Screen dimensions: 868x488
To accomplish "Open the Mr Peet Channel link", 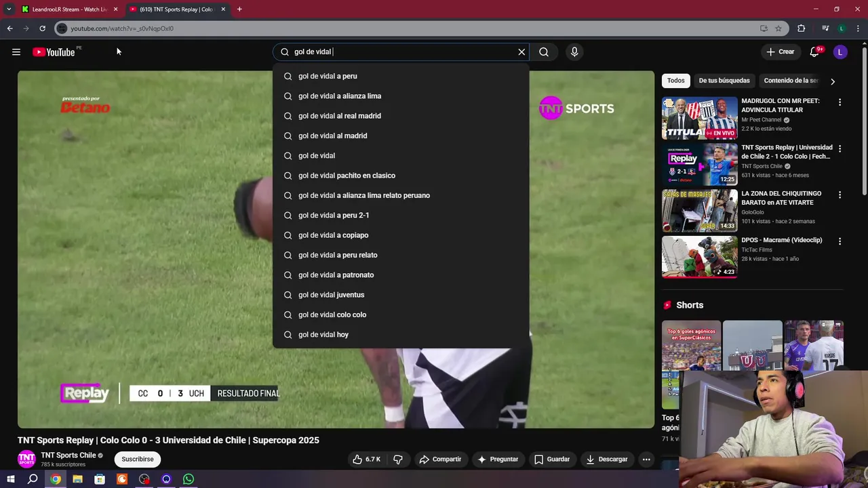I will pyautogui.click(x=762, y=120).
